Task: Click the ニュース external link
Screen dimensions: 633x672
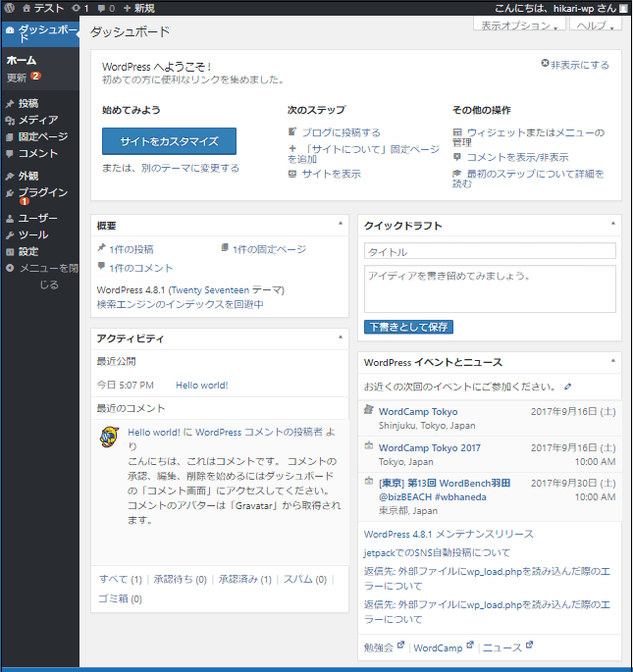Action: click(x=507, y=647)
